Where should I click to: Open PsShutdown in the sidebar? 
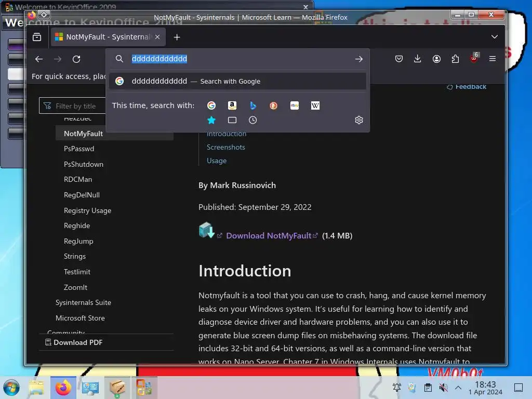tap(84, 164)
